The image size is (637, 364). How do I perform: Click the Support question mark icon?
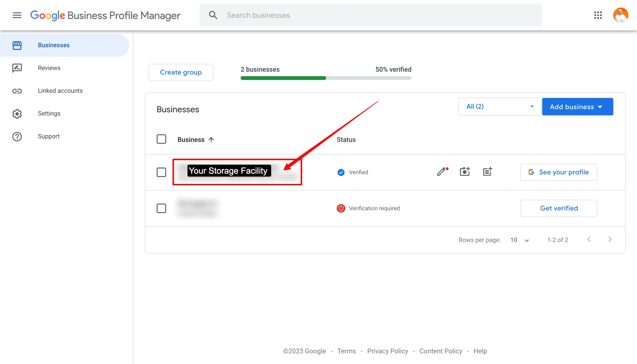pyautogui.click(x=17, y=136)
